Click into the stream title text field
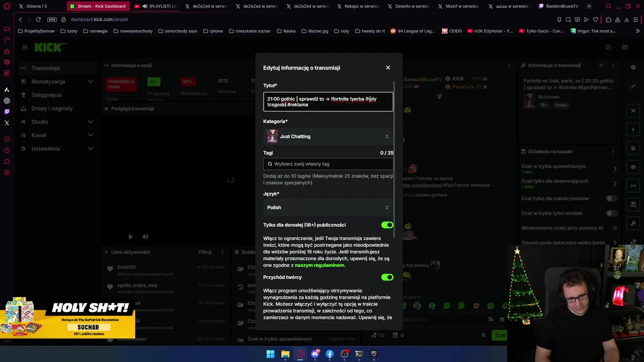The width and height of the screenshot is (644, 362). pyautogui.click(x=328, y=102)
